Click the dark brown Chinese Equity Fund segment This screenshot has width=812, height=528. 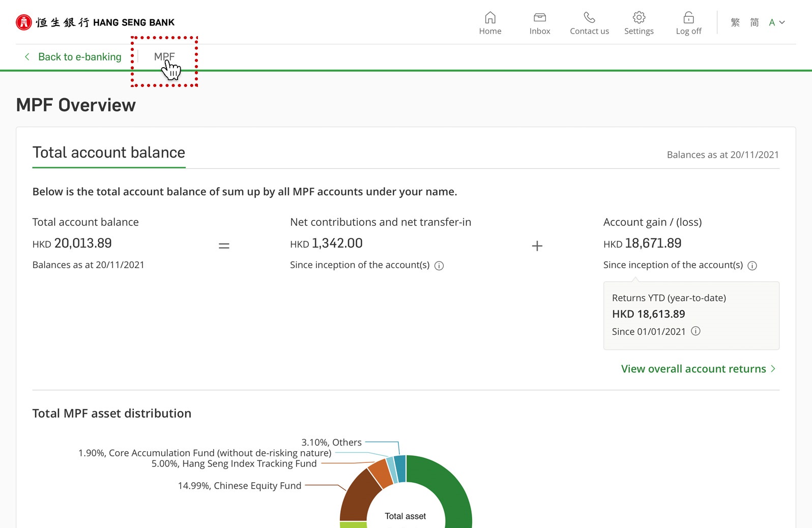click(x=359, y=498)
